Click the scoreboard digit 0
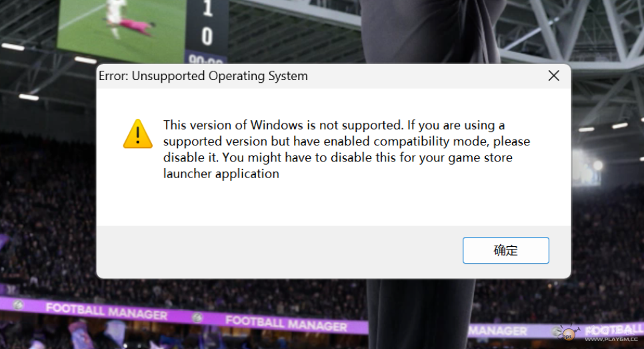 tap(207, 37)
